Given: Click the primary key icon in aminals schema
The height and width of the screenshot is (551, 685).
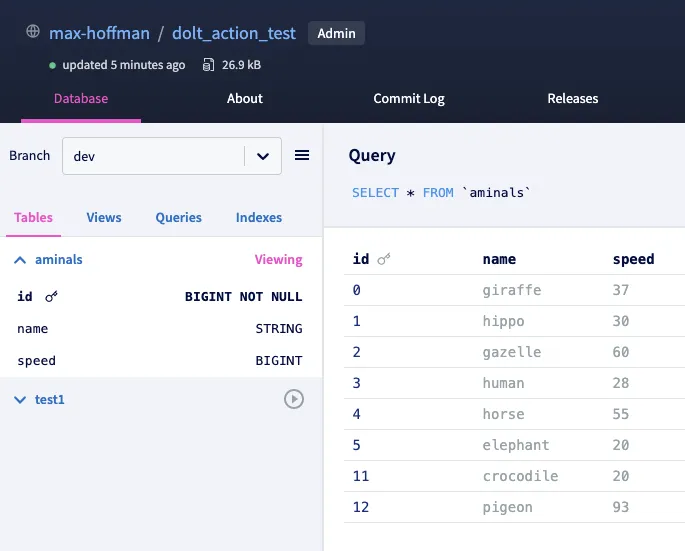Looking at the screenshot, I should (52, 297).
